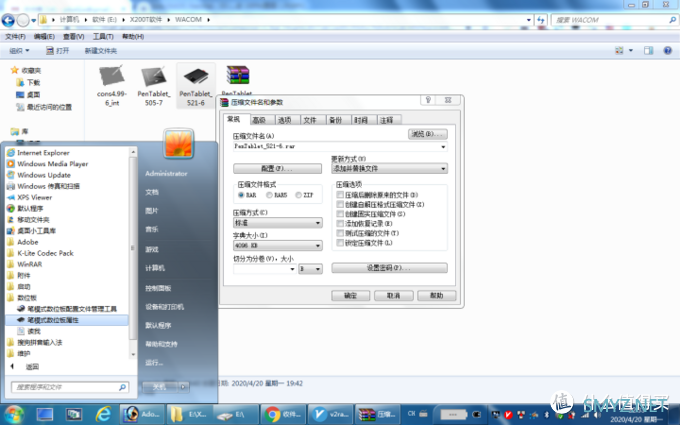Click the 返回 back item in Start menu

(25, 367)
